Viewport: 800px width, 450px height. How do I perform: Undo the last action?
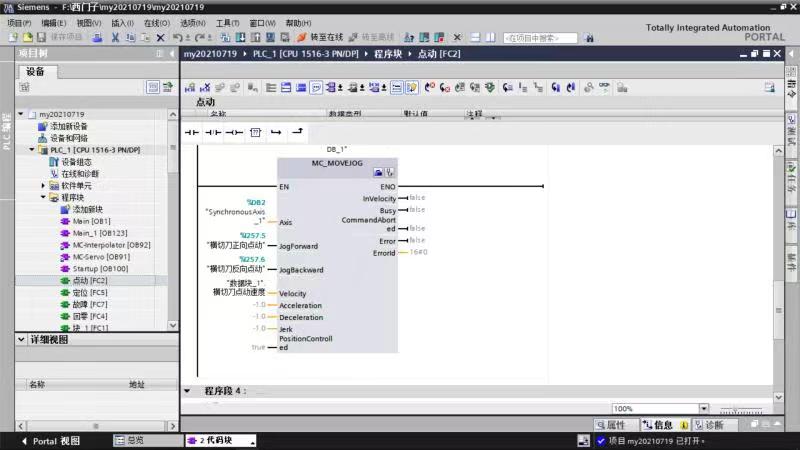click(x=177, y=37)
